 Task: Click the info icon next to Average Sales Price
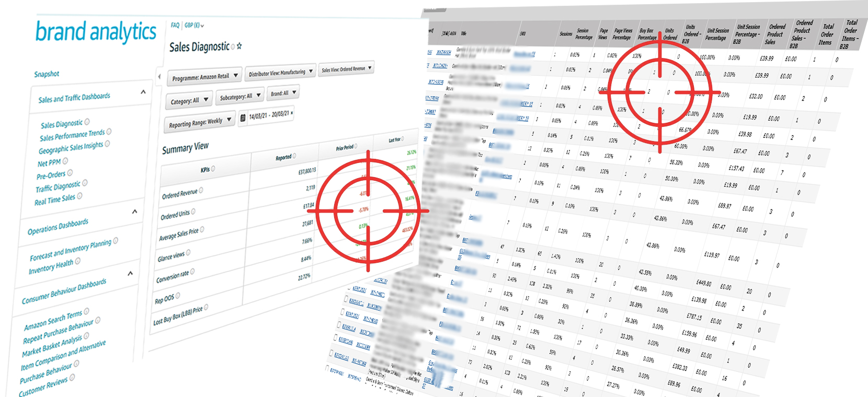(202, 229)
